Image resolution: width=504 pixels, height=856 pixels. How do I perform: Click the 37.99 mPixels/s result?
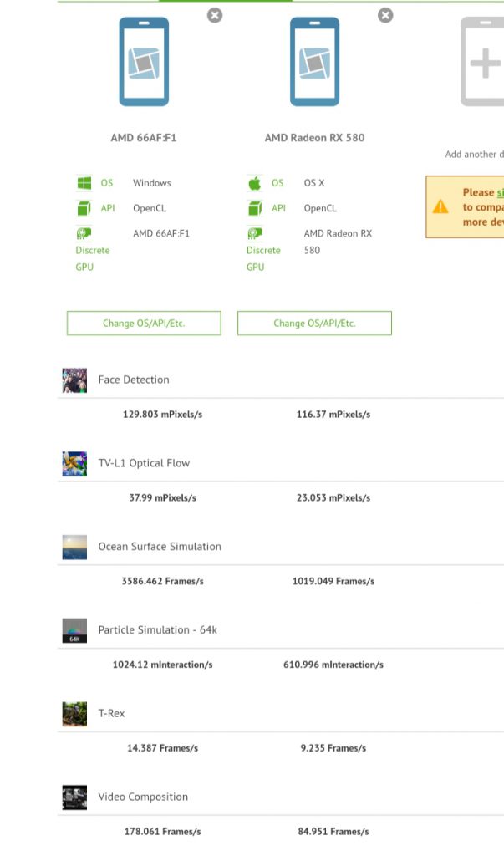(163, 498)
